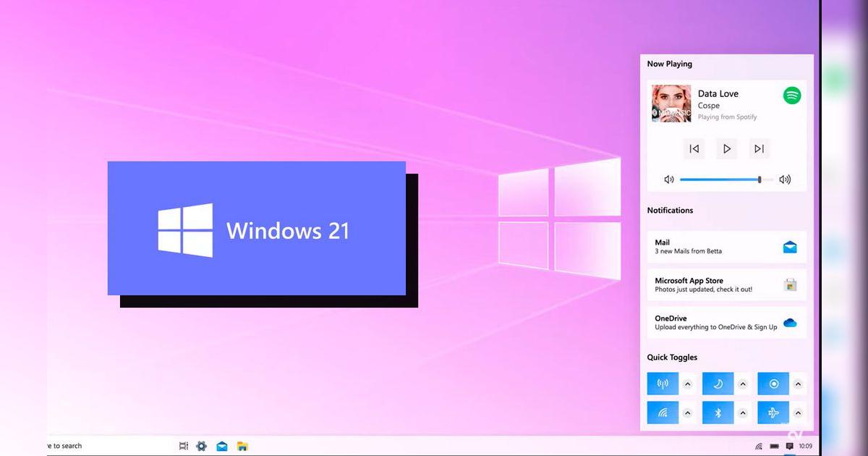
Task: Toggle Airplane mode in Quick Toggles
Action: (773, 412)
